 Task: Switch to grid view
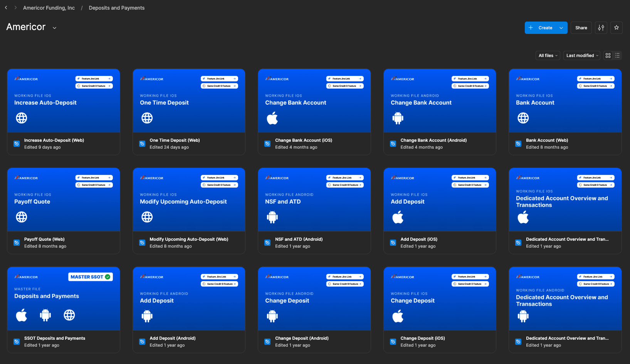pos(608,55)
